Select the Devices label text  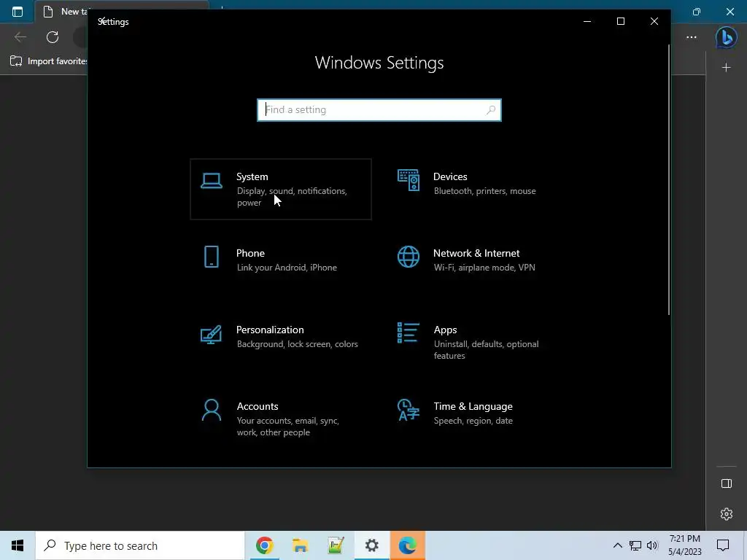450,176
